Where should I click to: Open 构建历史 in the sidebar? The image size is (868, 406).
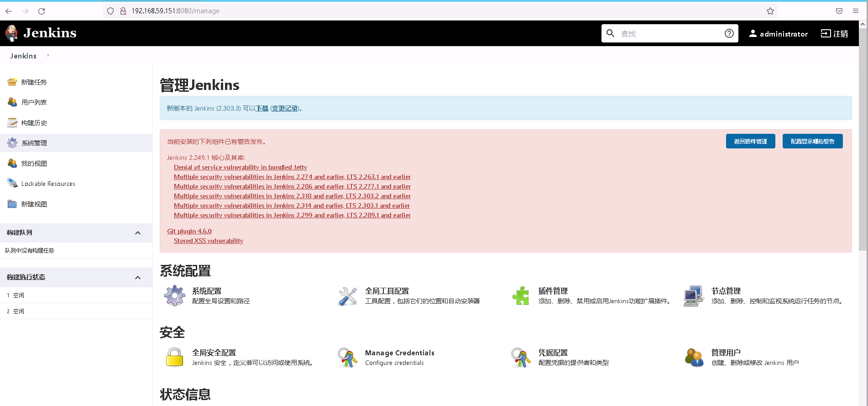(34, 123)
